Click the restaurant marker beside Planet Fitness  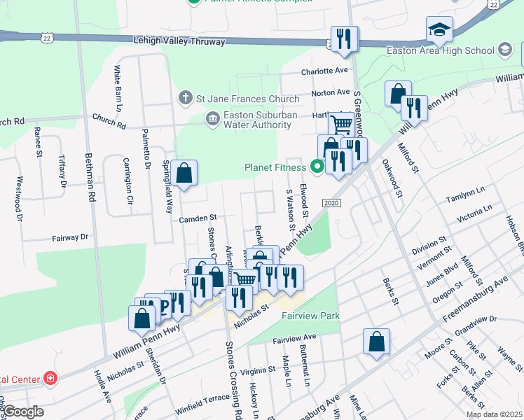point(338,162)
